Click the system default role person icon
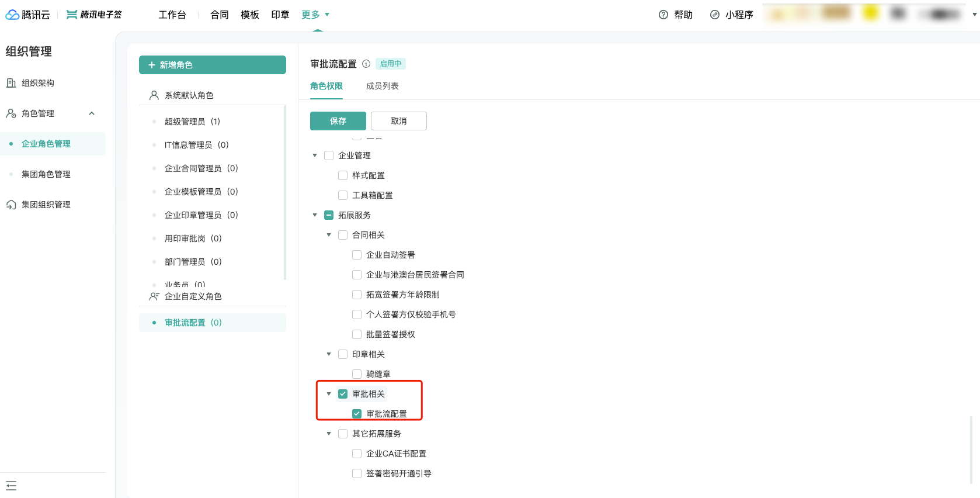 (x=154, y=95)
